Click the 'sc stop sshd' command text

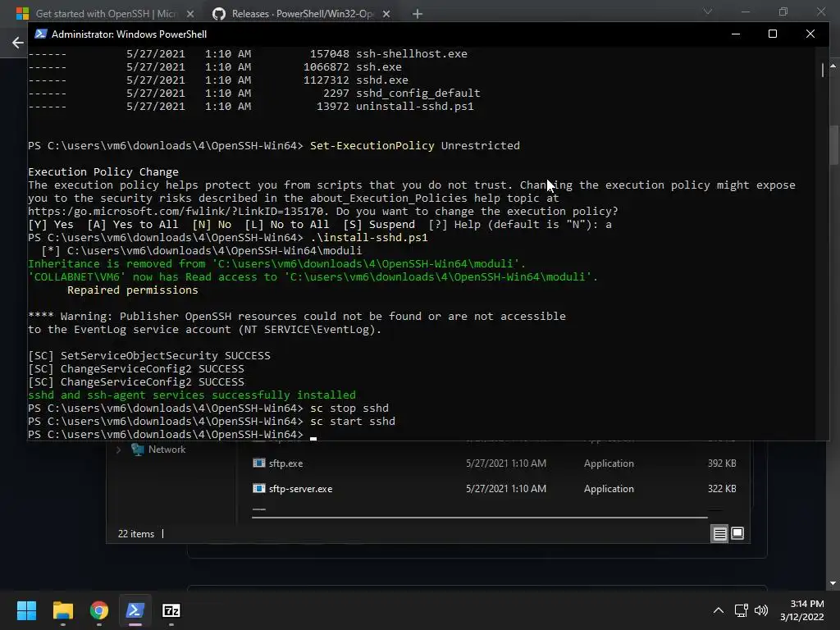349,409
